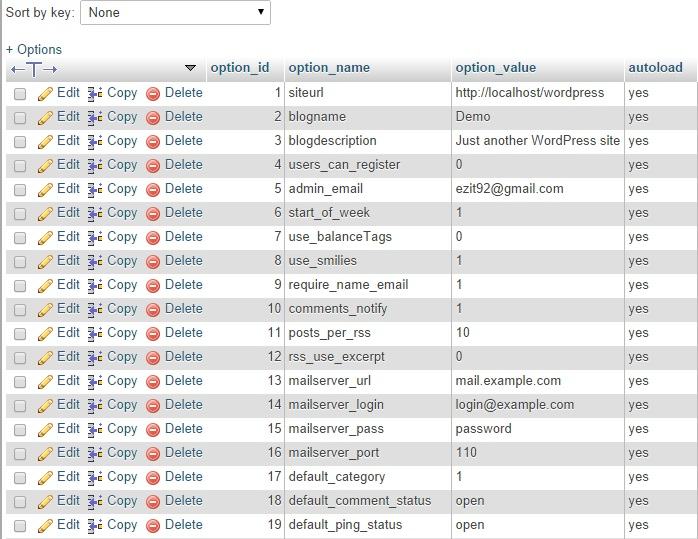Click red delete icon in siteurl row
Viewport: 698px width, 539px height.
(x=153, y=94)
